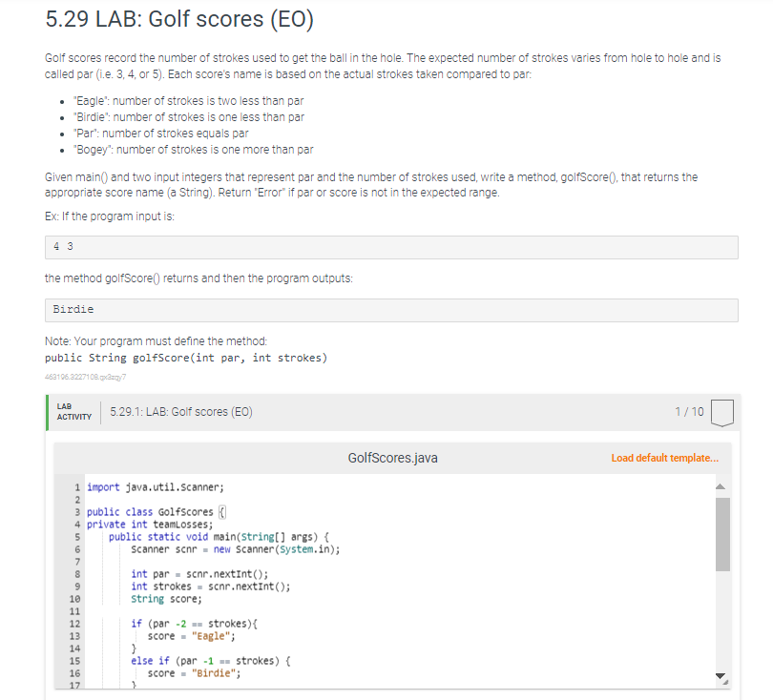
Task: Click the "Eagle" bullet definition
Action: click(189, 101)
